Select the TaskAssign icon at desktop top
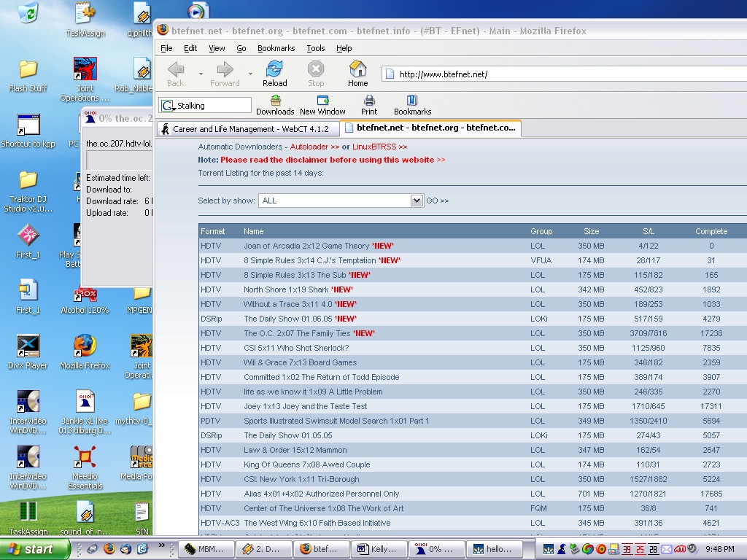747x560 pixels. (85, 19)
